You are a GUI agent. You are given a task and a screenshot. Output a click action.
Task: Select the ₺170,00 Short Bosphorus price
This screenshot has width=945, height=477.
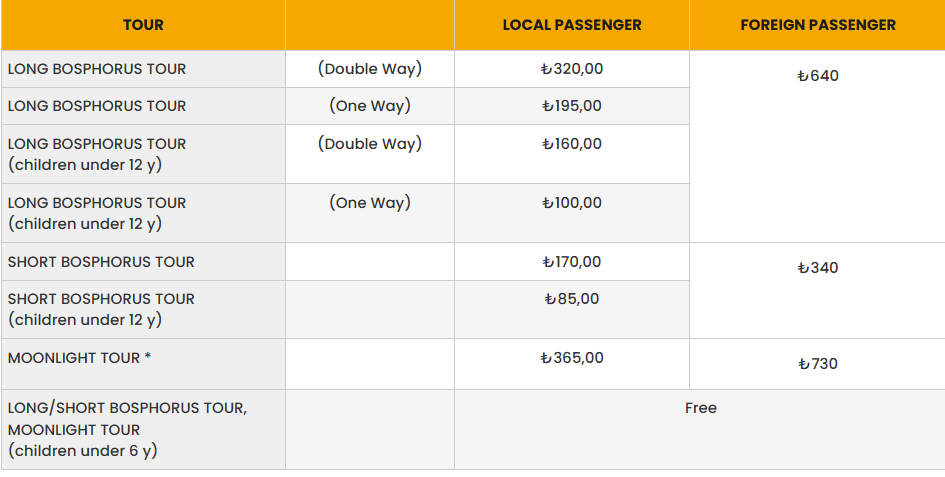pyautogui.click(x=572, y=262)
